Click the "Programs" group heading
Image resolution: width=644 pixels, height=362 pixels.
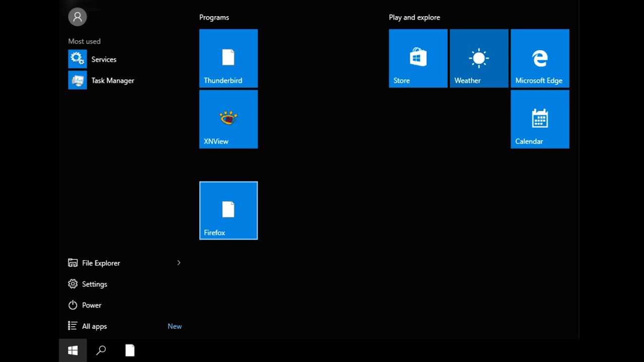tap(214, 18)
